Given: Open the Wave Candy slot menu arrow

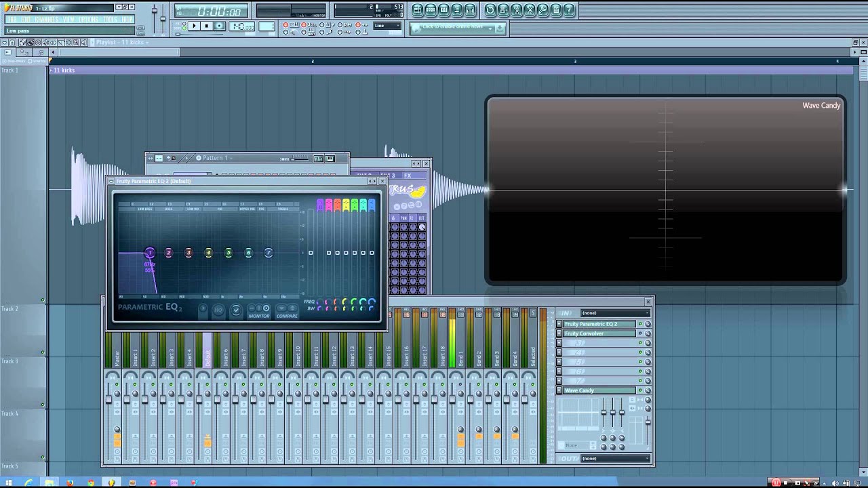Looking at the screenshot, I should pos(559,390).
